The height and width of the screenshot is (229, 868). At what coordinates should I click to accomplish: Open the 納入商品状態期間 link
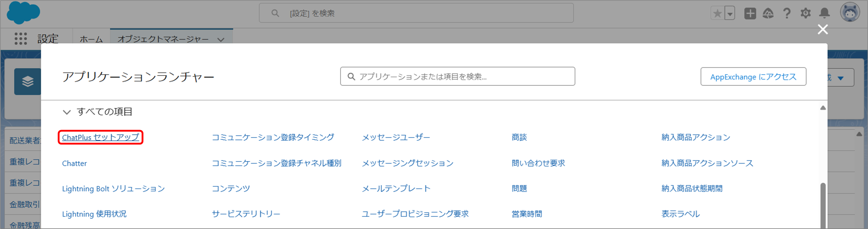pos(692,189)
